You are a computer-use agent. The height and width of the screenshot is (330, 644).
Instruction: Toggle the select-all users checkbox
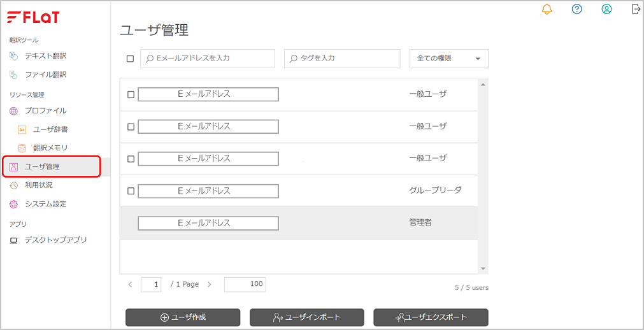pyautogui.click(x=130, y=59)
